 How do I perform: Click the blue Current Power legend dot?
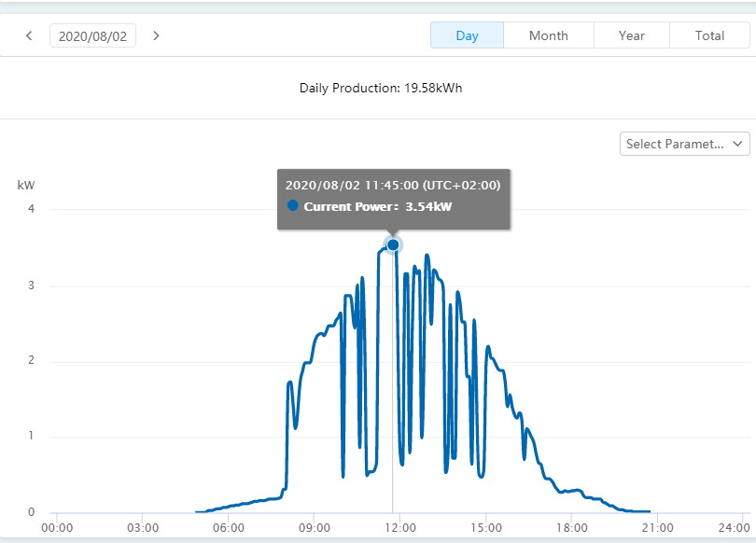(292, 206)
